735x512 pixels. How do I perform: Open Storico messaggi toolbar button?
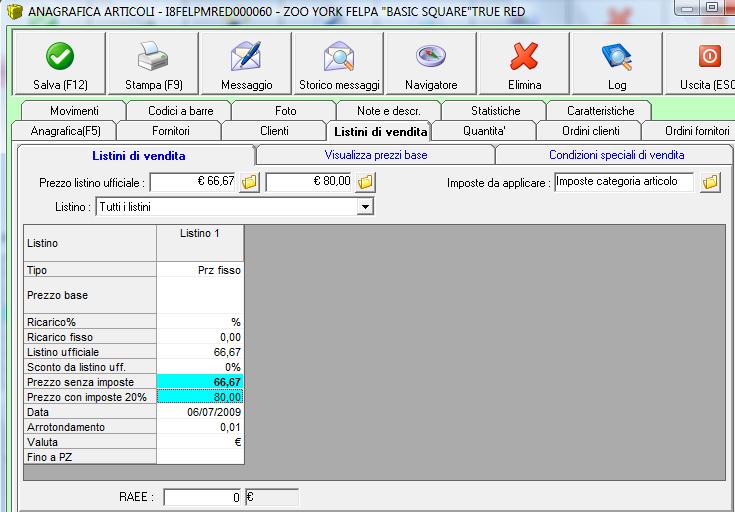[x=339, y=63]
